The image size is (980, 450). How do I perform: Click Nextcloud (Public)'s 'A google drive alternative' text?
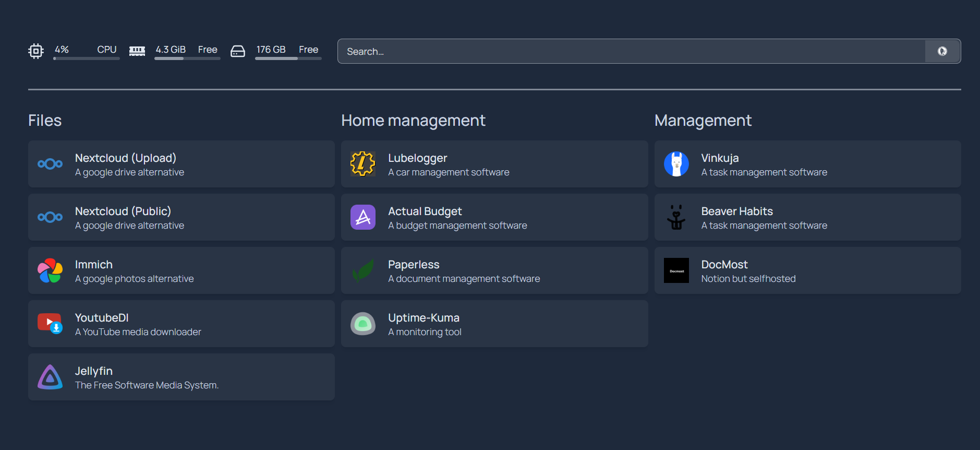tap(129, 226)
